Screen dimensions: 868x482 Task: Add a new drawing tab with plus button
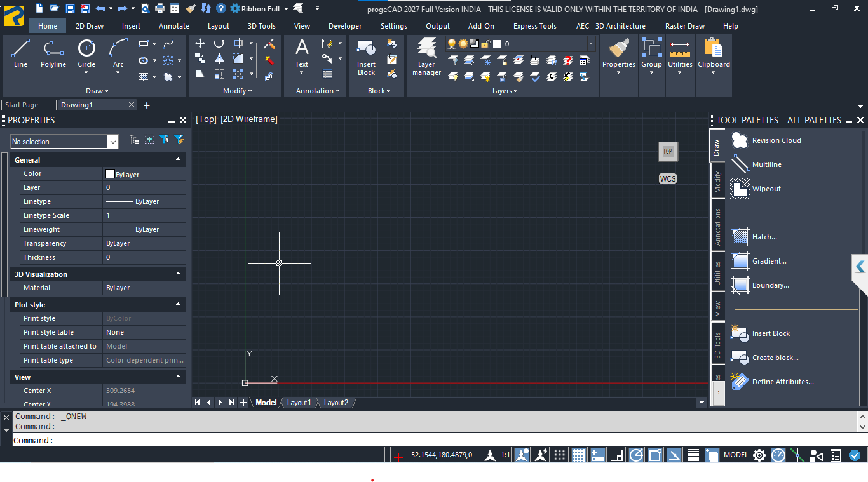(147, 105)
